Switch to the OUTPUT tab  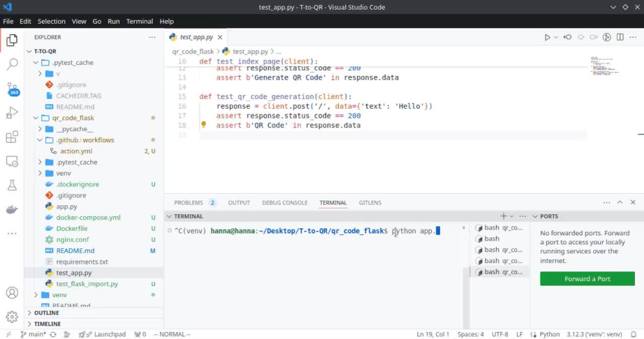239,203
